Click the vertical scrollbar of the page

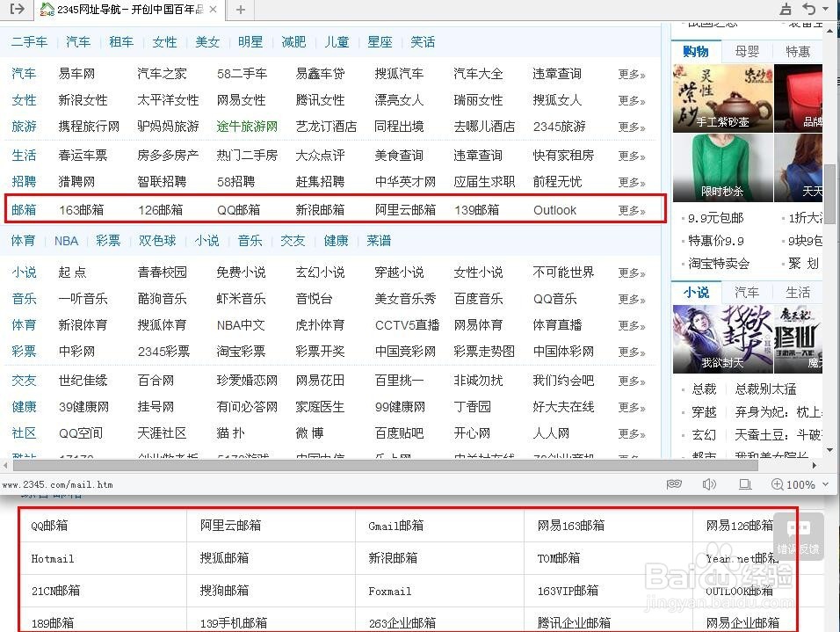pos(829,193)
